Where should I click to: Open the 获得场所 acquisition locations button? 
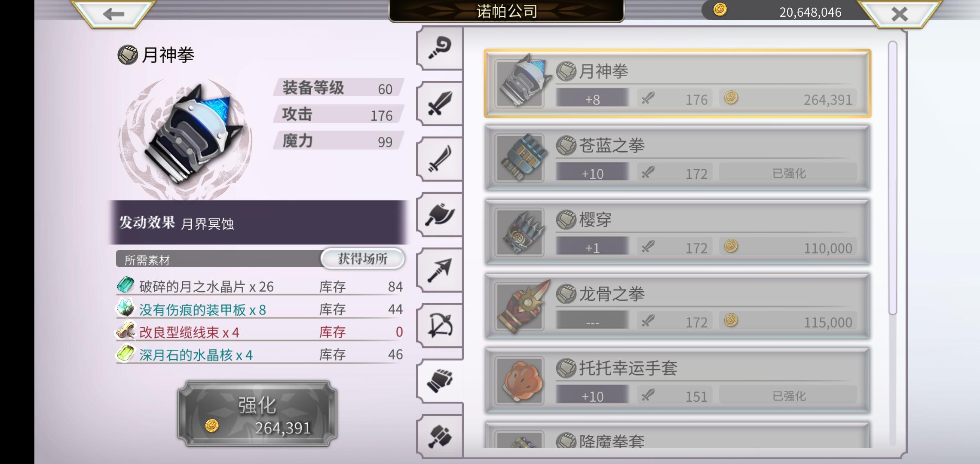click(362, 259)
